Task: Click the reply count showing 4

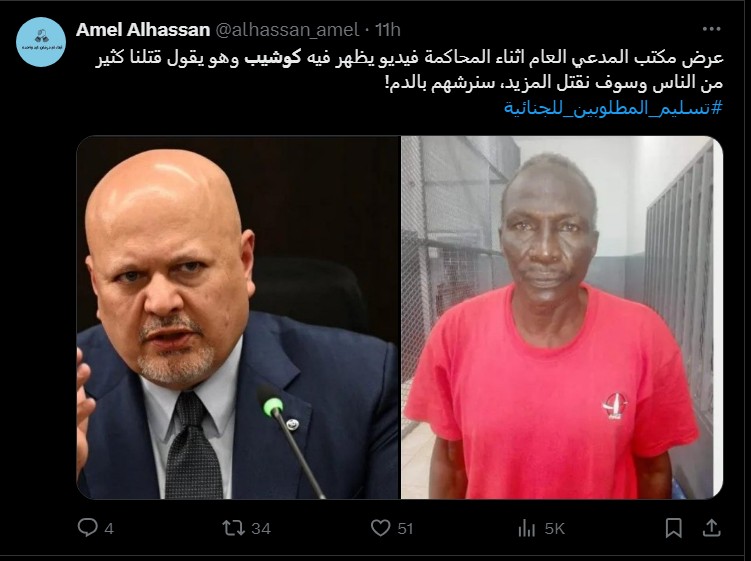Action: coord(109,528)
